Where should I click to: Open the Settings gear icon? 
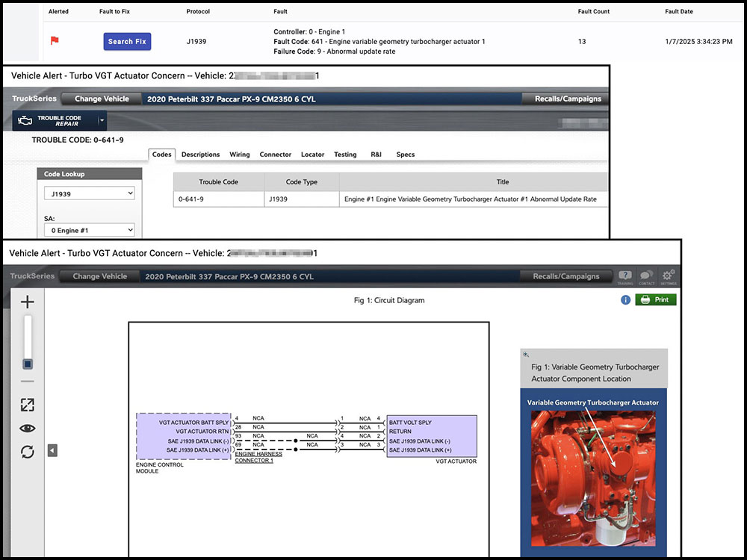click(668, 276)
